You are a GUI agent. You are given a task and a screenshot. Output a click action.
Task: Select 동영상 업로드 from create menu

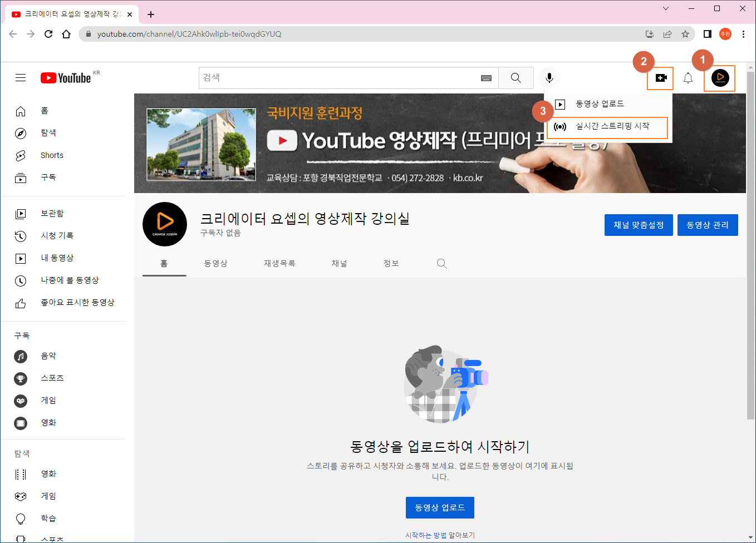point(608,104)
